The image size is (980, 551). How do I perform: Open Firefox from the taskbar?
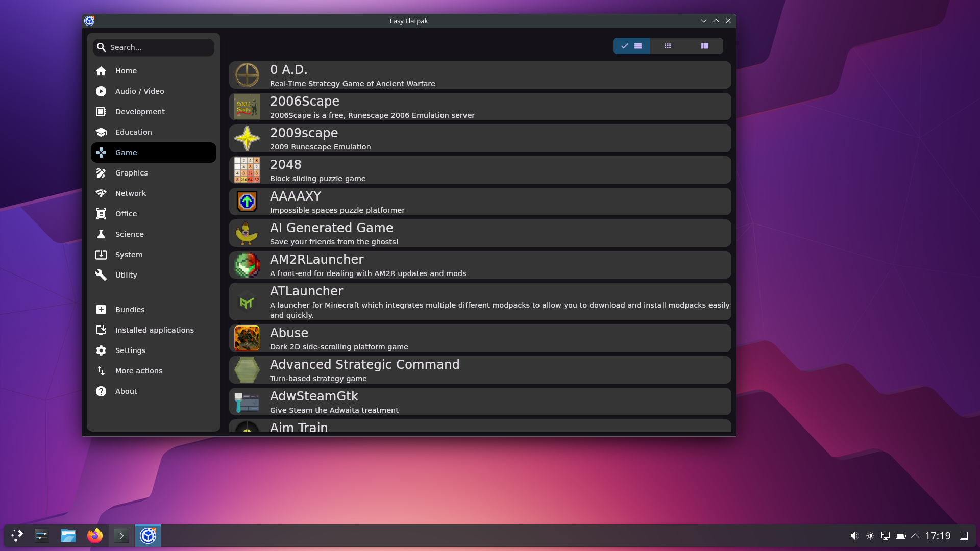click(95, 536)
